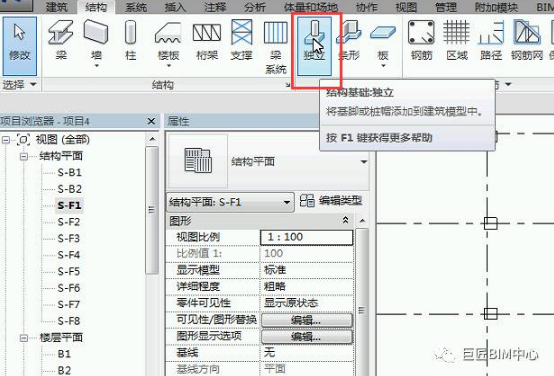This screenshot has width=554, height=376.
Task: Select the 梁 (Beam) tool
Action: [61, 41]
